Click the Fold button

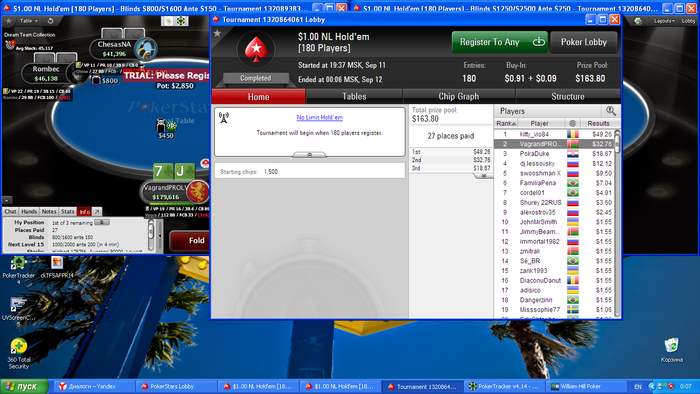coord(190,241)
